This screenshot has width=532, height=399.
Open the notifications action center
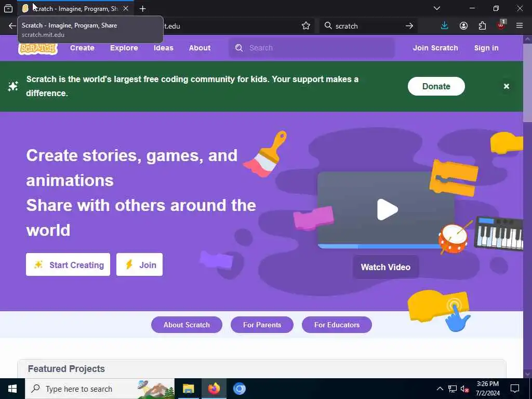(x=515, y=389)
